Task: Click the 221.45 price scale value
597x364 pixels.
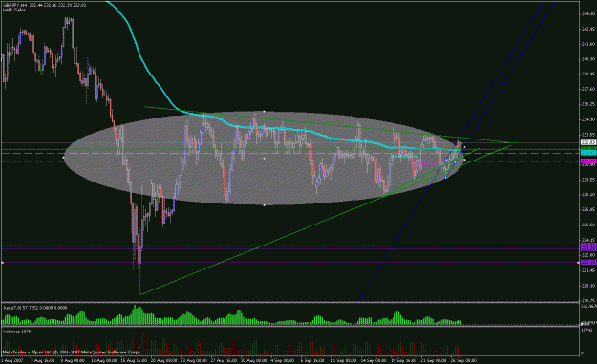Action: click(x=588, y=270)
